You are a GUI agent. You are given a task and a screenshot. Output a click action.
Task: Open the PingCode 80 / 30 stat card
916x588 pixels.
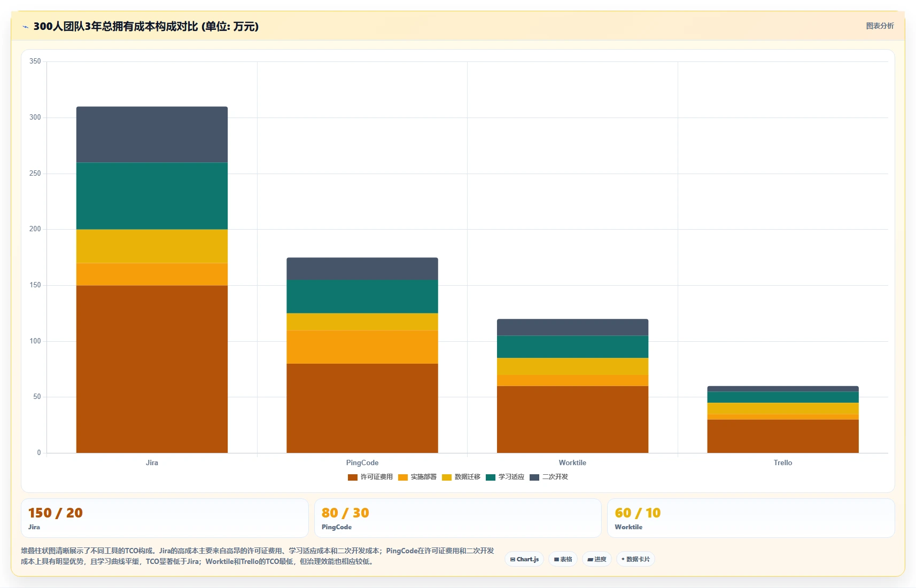click(458, 518)
